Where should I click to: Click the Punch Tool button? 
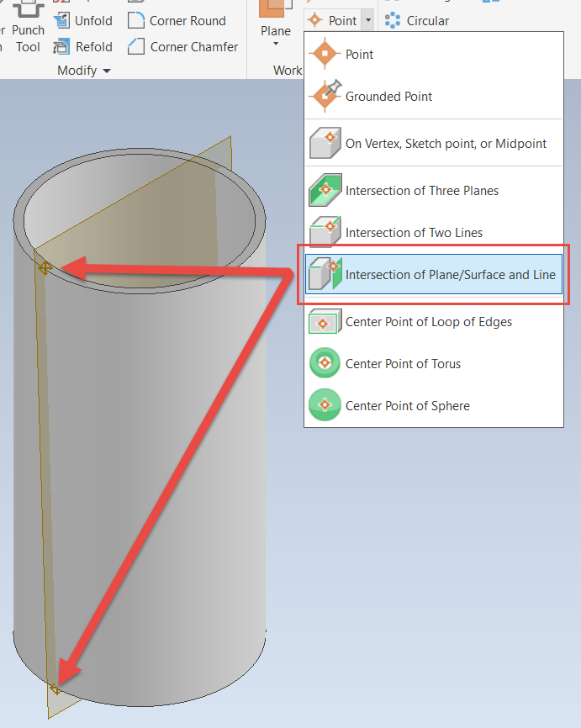[x=28, y=28]
